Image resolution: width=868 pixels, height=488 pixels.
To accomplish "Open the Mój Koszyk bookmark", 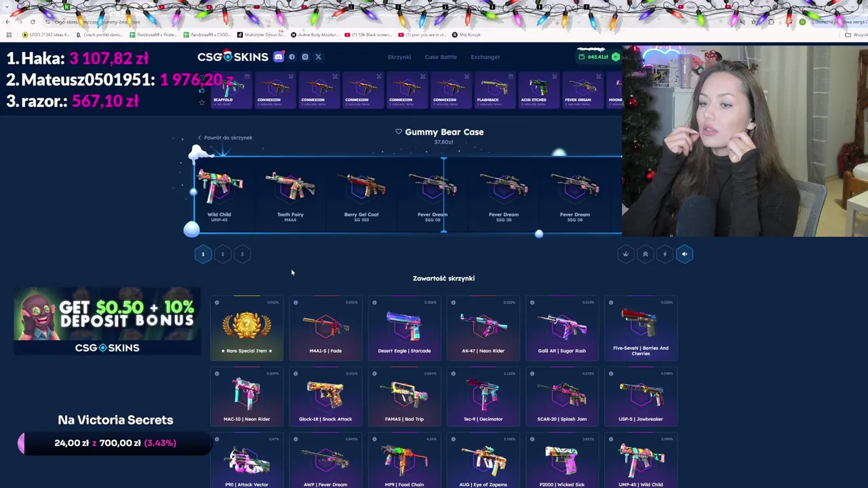I will coord(465,35).
